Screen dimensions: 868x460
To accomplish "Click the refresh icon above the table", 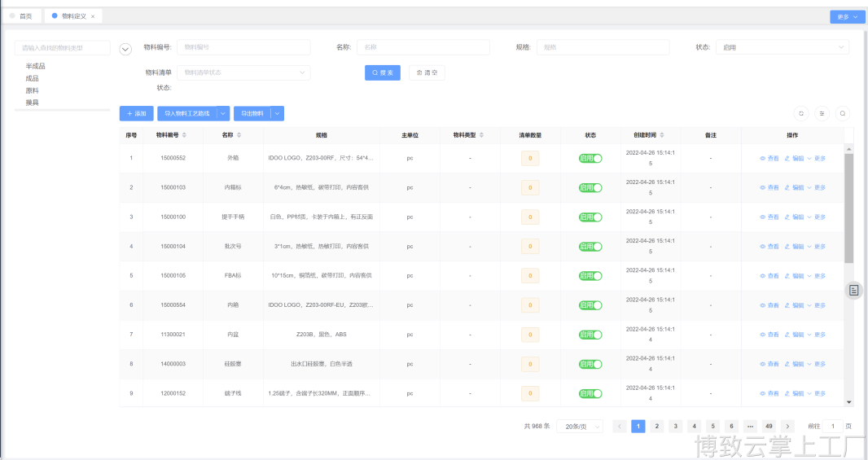I will (801, 114).
